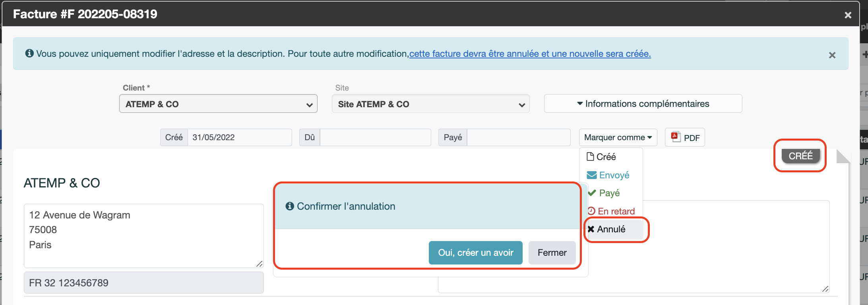Dismiss the blue info alert banner

pyautogui.click(x=832, y=55)
